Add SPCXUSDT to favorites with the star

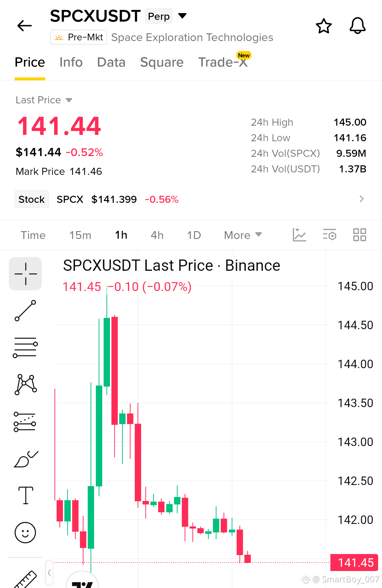pyautogui.click(x=324, y=26)
